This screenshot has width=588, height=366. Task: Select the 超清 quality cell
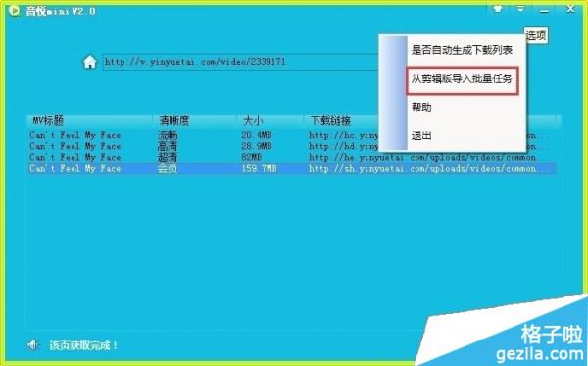168,157
